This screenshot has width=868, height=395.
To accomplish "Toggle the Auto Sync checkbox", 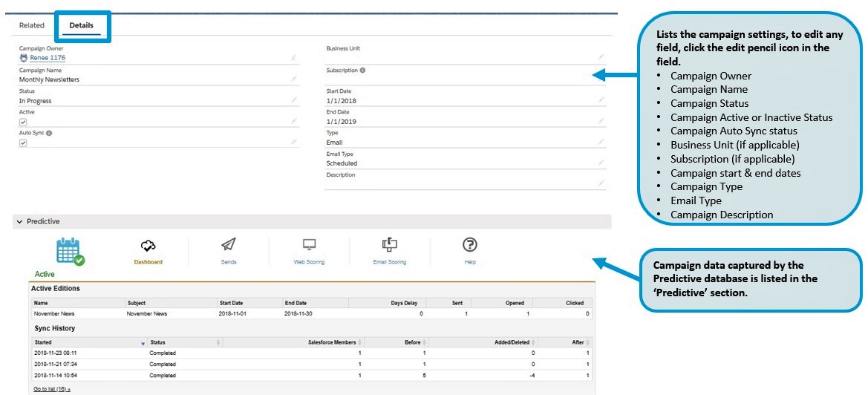I will [23, 143].
